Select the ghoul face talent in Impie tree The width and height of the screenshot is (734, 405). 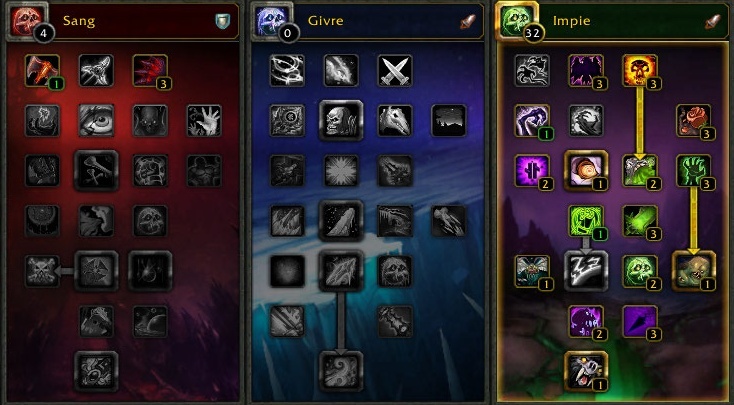(x=693, y=271)
